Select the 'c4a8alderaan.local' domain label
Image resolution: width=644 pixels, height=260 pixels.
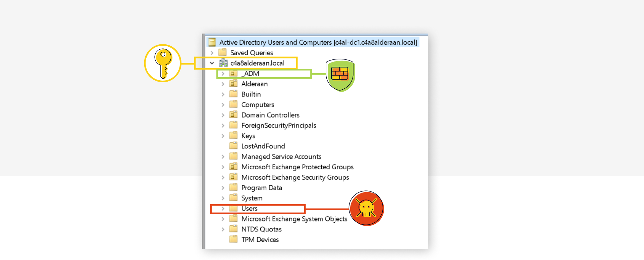tap(257, 63)
